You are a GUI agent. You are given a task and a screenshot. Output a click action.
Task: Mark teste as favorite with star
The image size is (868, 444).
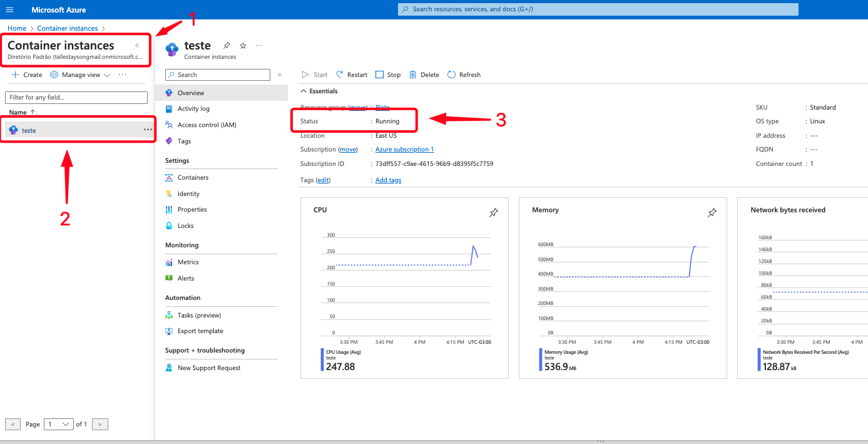pos(243,46)
